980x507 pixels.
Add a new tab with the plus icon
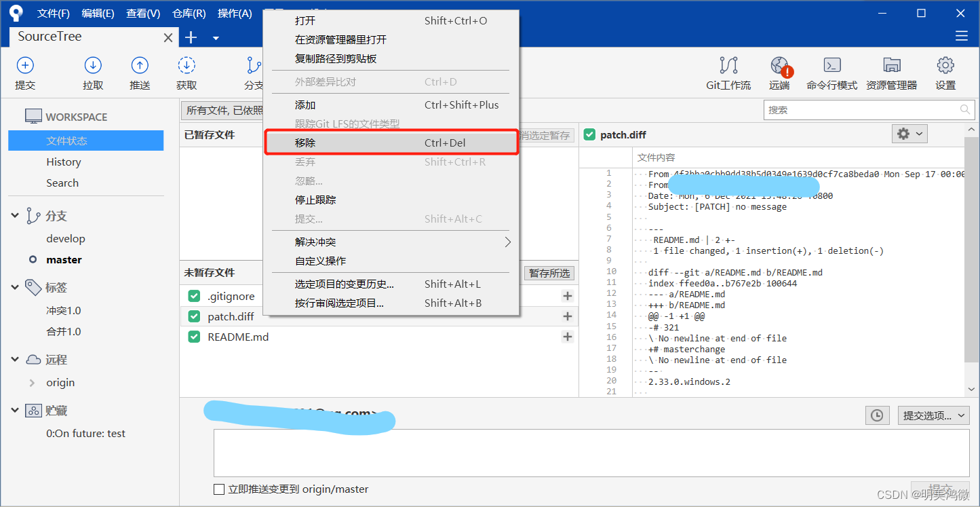[x=191, y=37]
